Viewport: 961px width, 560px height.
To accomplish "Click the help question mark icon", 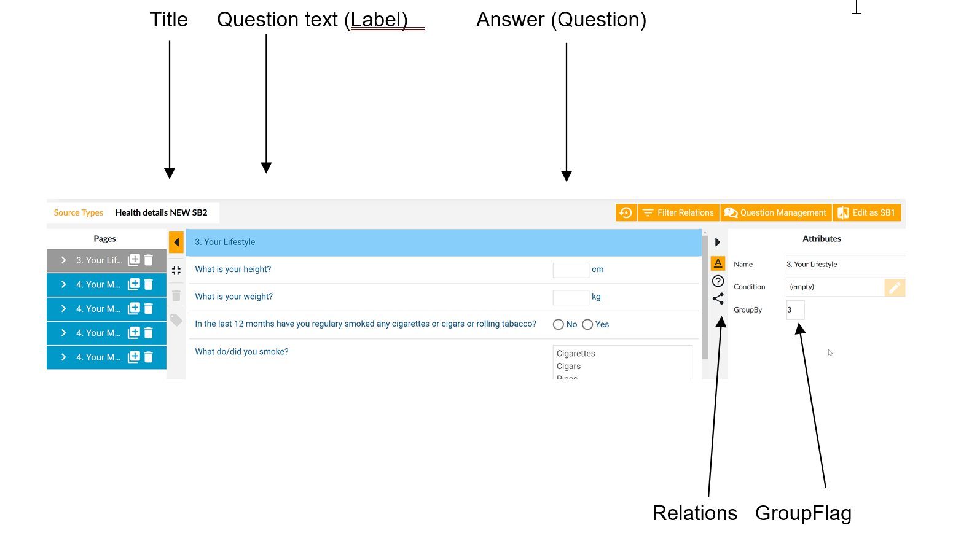I will click(x=718, y=281).
